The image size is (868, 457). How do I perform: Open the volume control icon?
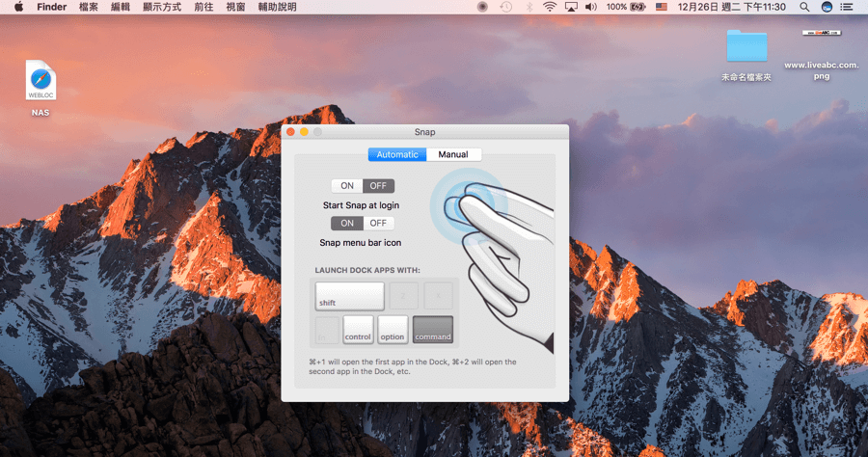click(x=591, y=7)
